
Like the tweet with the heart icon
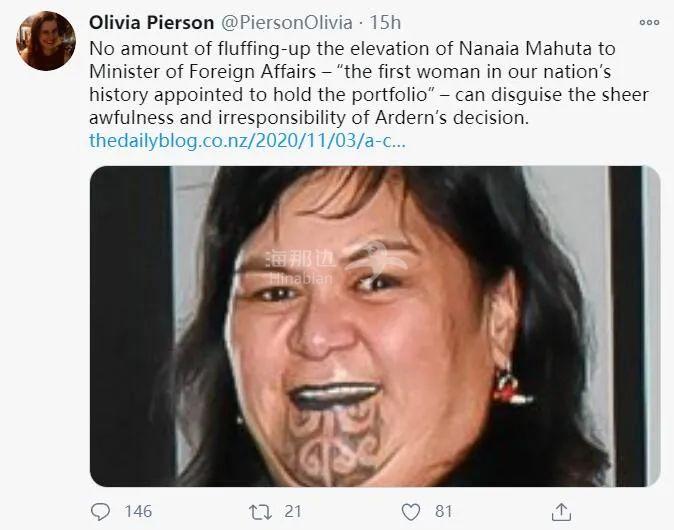(410, 511)
